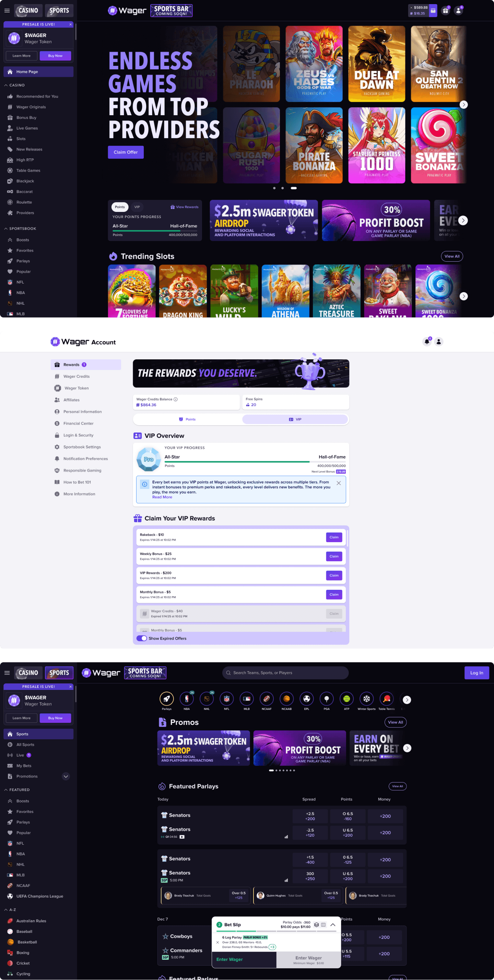Open the Wisdom of Athena slot thumbnail
The height and width of the screenshot is (980, 494).
coord(285,291)
